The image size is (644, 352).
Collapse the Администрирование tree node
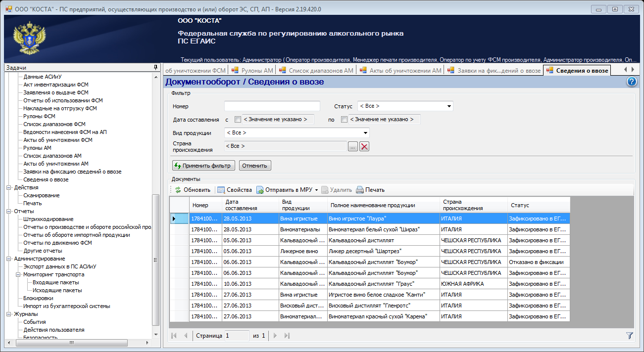8,259
